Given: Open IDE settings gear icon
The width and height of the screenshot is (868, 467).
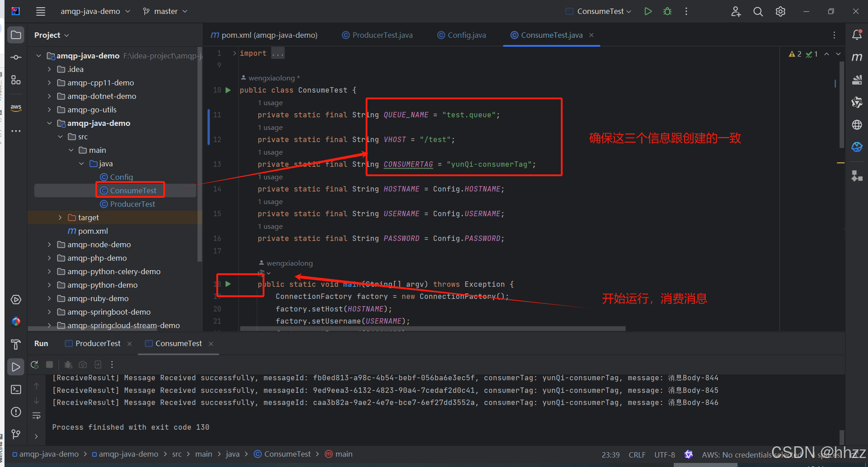Looking at the screenshot, I should click(781, 12).
